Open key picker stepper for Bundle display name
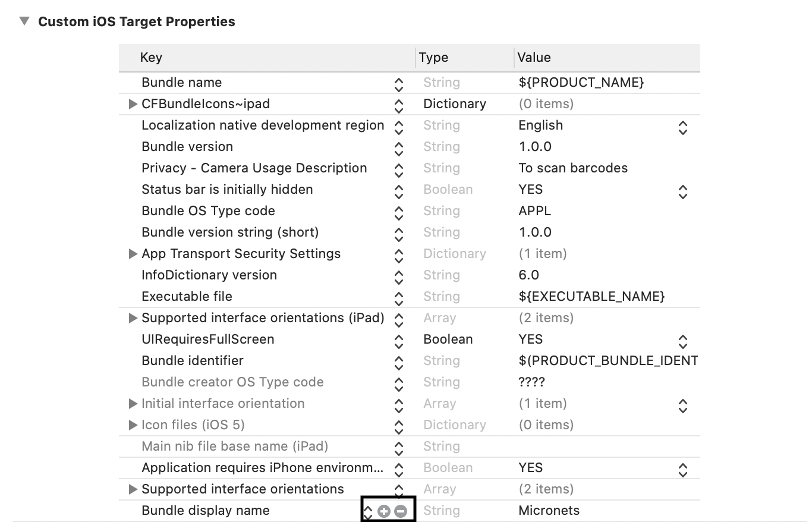Screen dimensions: 812x522 pyautogui.click(x=368, y=511)
